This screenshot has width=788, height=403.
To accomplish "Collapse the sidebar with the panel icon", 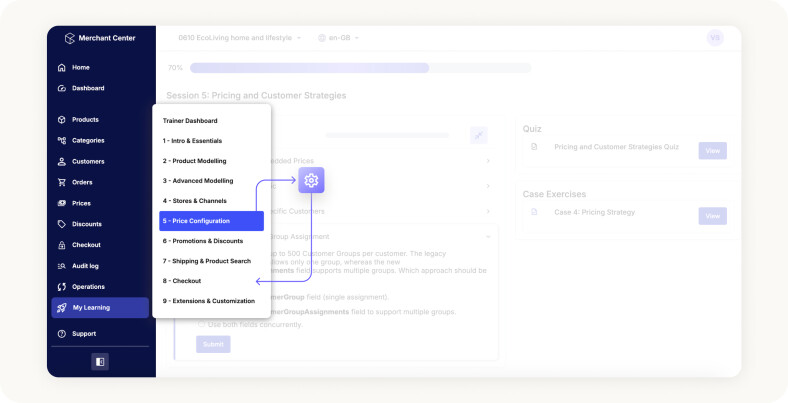I will 100,362.
